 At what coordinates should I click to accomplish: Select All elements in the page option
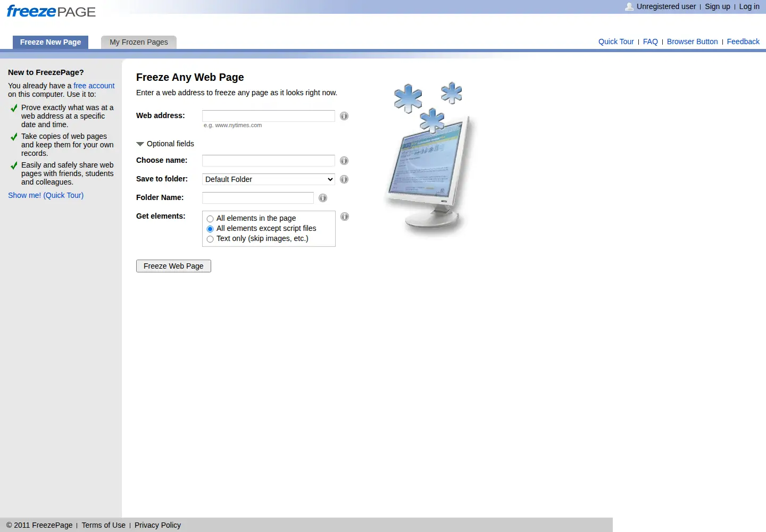[x=210, y=219]
